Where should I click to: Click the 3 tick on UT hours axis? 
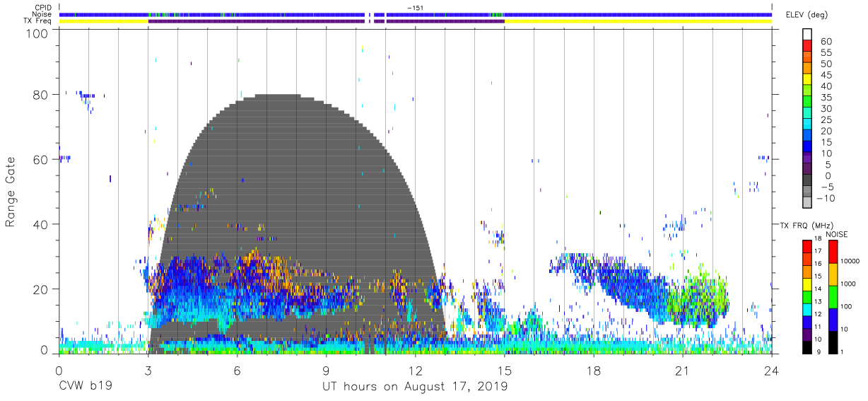coord(148,371)
